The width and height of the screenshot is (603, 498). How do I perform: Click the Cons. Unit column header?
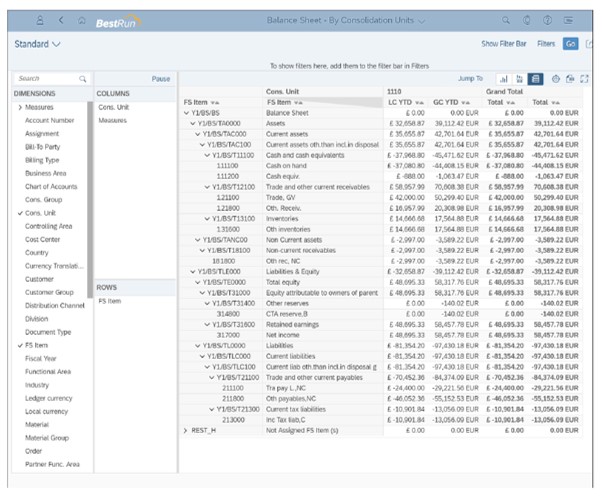click(x=282, y=92)
